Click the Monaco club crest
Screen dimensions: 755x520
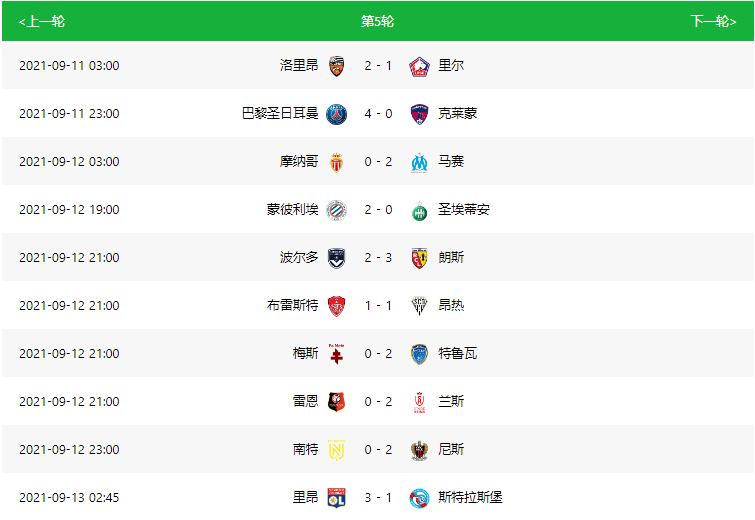tap(337, 162)
